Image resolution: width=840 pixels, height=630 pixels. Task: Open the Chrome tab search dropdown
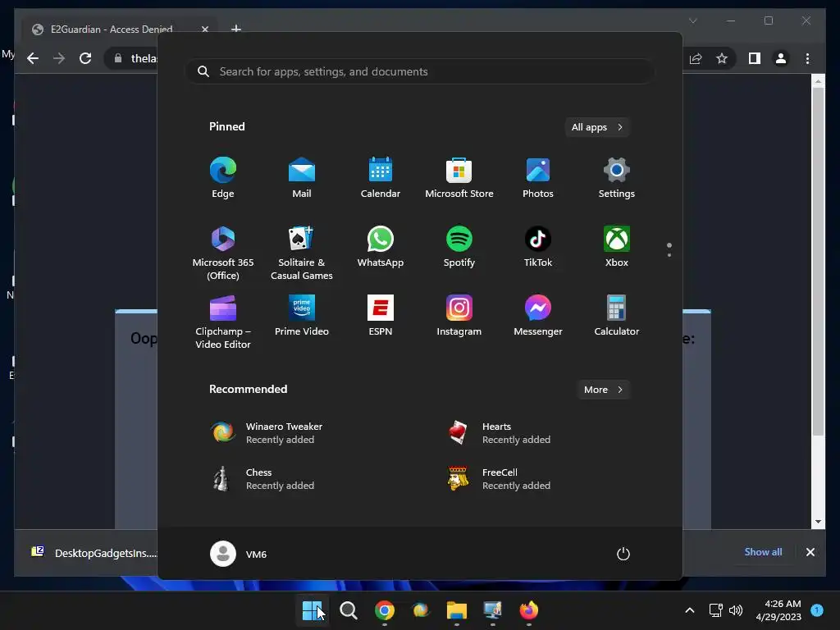(692, 21)
